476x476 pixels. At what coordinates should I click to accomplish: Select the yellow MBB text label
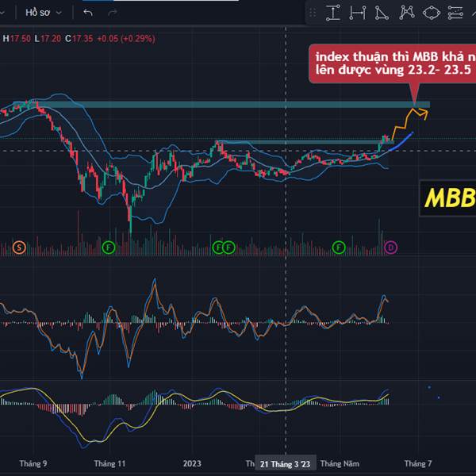click(x=448, y=198)
